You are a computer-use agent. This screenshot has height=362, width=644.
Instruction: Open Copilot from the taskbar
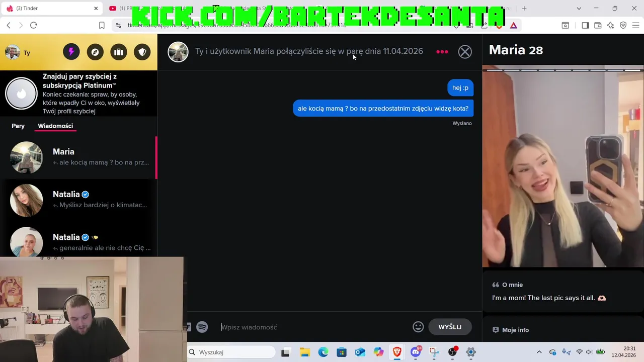tap(378, 352)
